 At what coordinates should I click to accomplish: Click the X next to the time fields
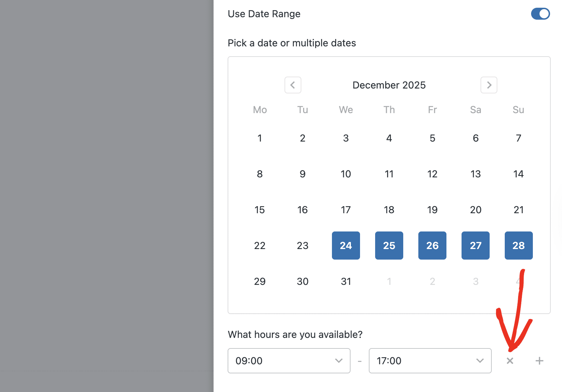[x=510, y=361]
